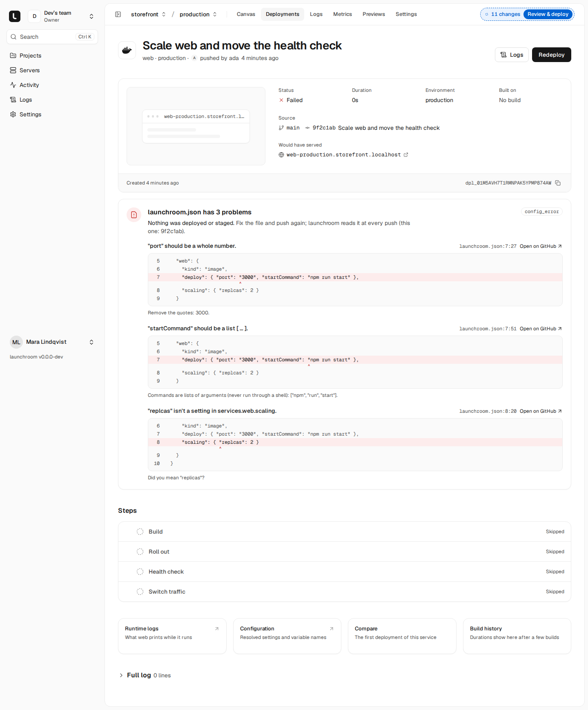Open the Deployments tab
The height and width of the screenshot is (710, 588).
point(283,14)
